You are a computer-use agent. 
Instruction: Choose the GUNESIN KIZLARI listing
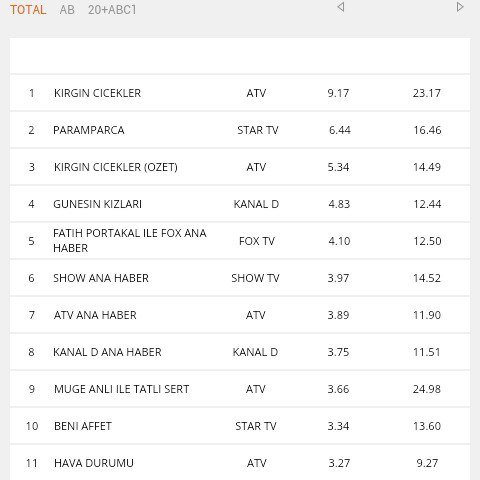240,204
